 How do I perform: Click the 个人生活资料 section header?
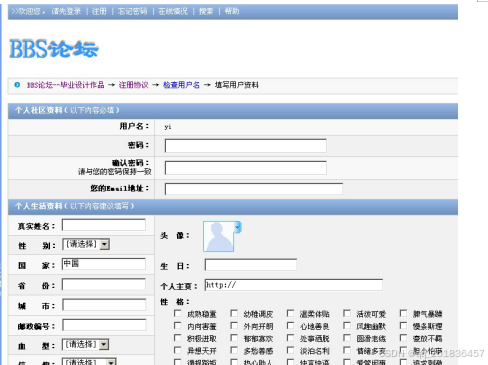pyautogui.click(x=233, y=207)
